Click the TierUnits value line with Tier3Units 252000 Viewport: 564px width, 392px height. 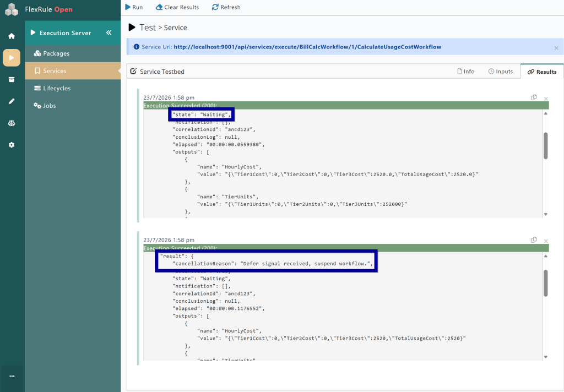tap(302, 204)
